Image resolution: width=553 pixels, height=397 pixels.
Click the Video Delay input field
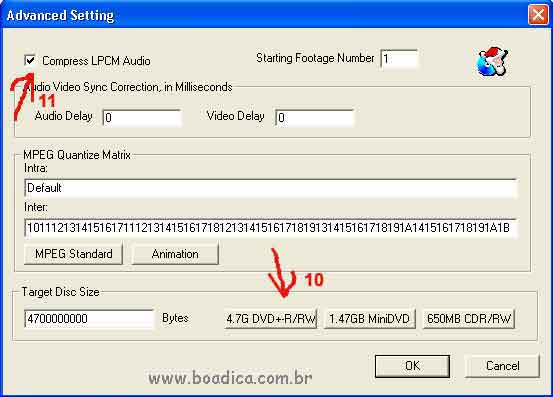tap(315, 117)
